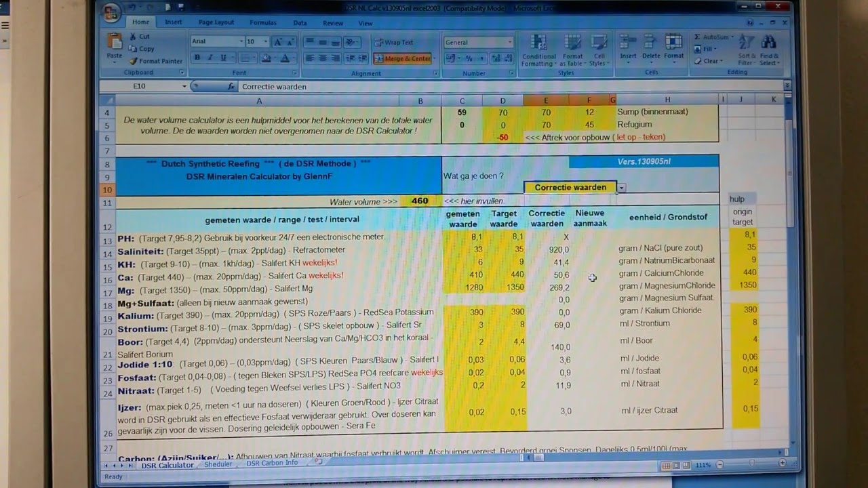
Task: Open the View ribbon tab
Action: [366, 23]
